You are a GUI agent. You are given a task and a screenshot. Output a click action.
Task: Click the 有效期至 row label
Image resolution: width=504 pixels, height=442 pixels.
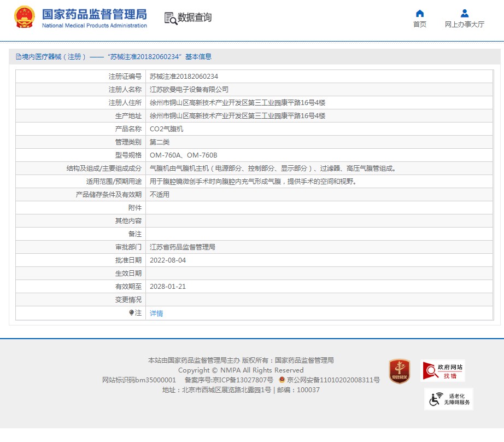pyautogui.click(x=128, y=286)
